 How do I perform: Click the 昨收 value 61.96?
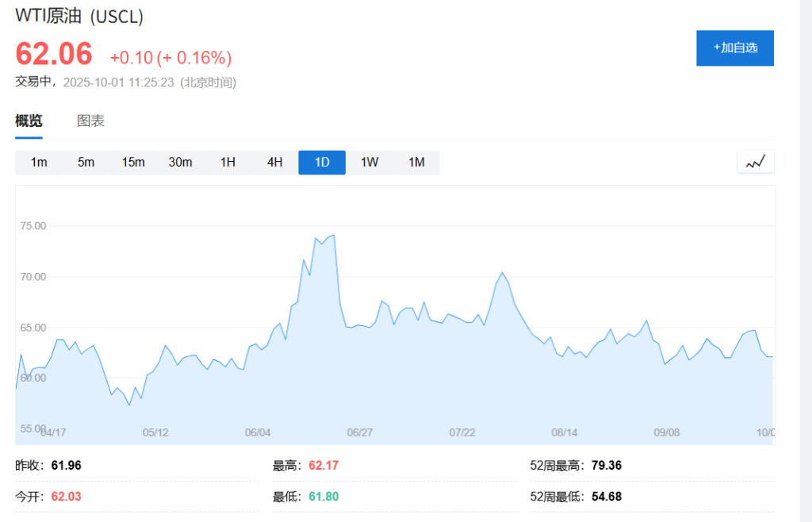click(x=66, y=466)
